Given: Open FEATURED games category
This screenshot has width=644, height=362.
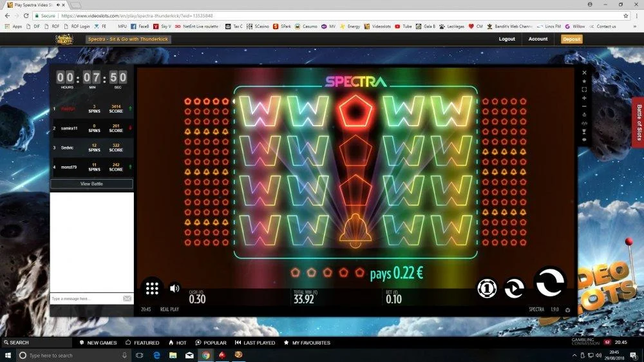Looking at the screenshot, I should coord(142,342).
